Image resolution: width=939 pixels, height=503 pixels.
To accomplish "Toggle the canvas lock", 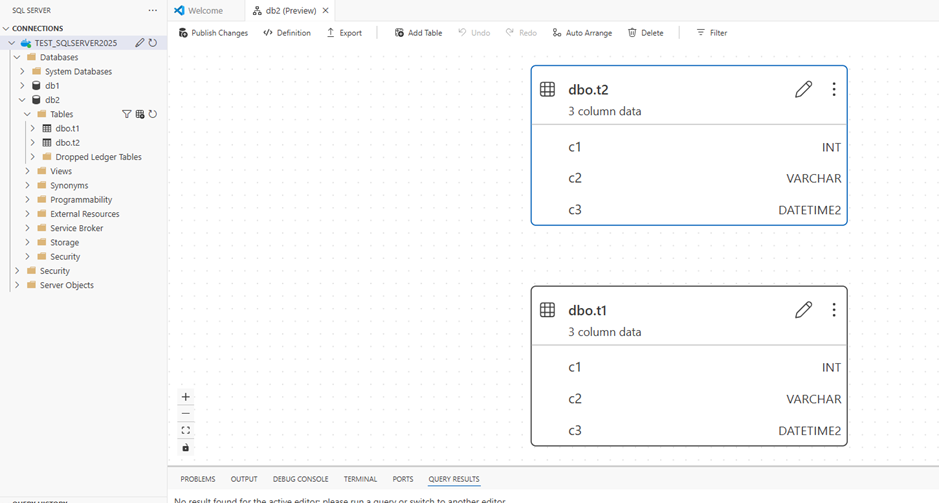I will tap(186, 447).
